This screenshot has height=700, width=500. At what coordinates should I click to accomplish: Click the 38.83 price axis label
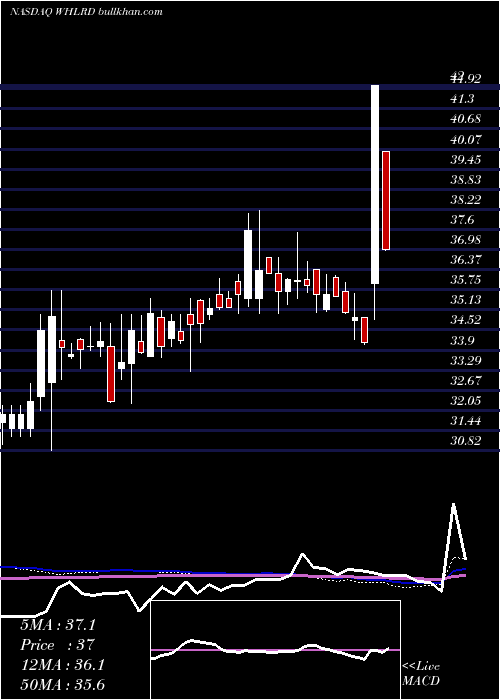pos(465,179)
